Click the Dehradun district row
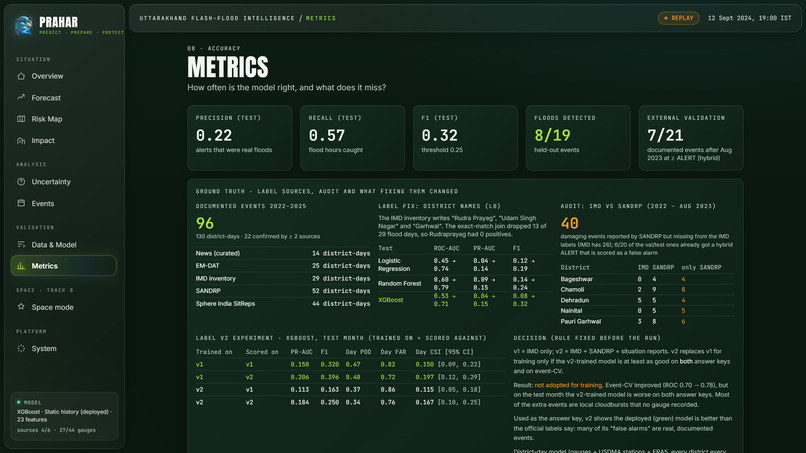Viewport: 806px width, 453px height. click(648, 300)
